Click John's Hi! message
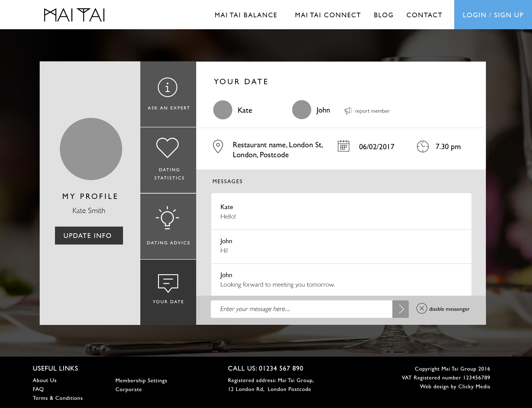The width and height of the screenshot is (532, 408). (x=341, y=246)
